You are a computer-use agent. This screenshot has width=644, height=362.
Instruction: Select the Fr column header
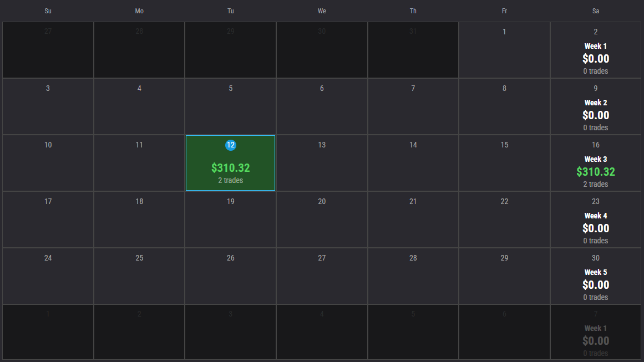point(504,11)
